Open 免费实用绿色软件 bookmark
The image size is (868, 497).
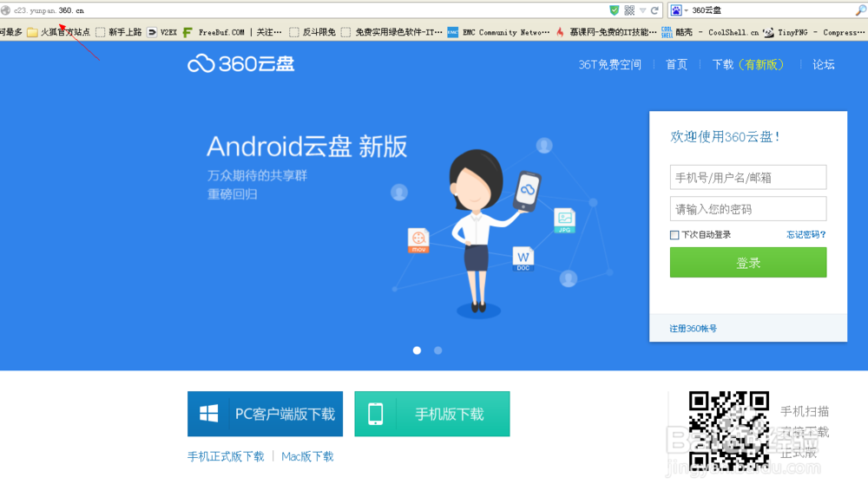[392, 32]
